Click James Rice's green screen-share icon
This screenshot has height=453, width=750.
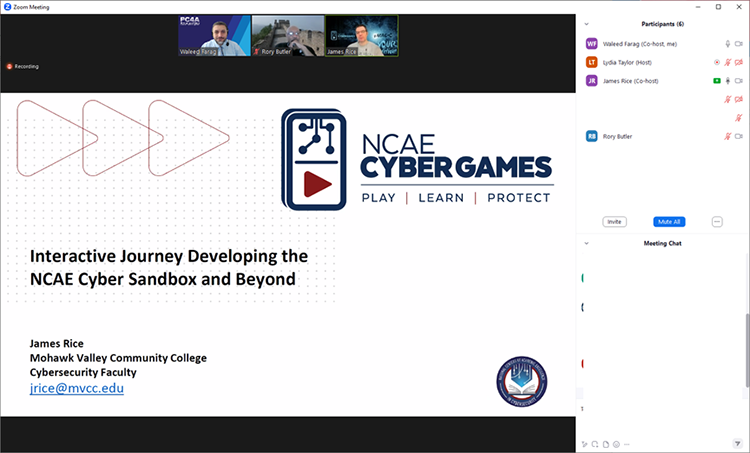click(717, 81)
